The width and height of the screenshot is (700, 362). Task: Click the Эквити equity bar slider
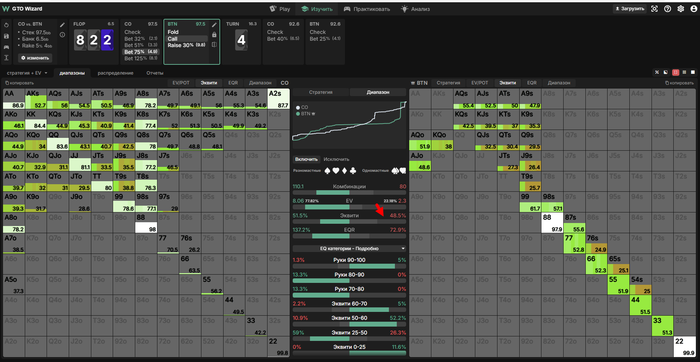349,221
